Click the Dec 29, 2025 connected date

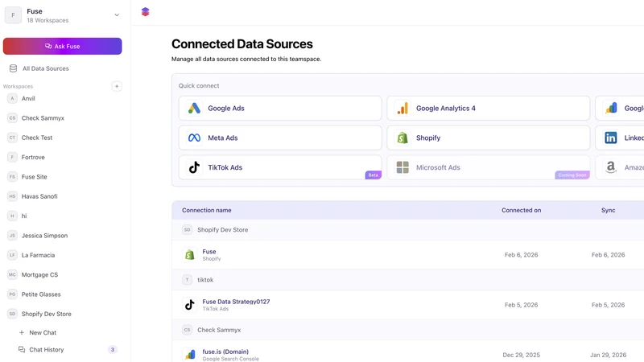point(521,355)
